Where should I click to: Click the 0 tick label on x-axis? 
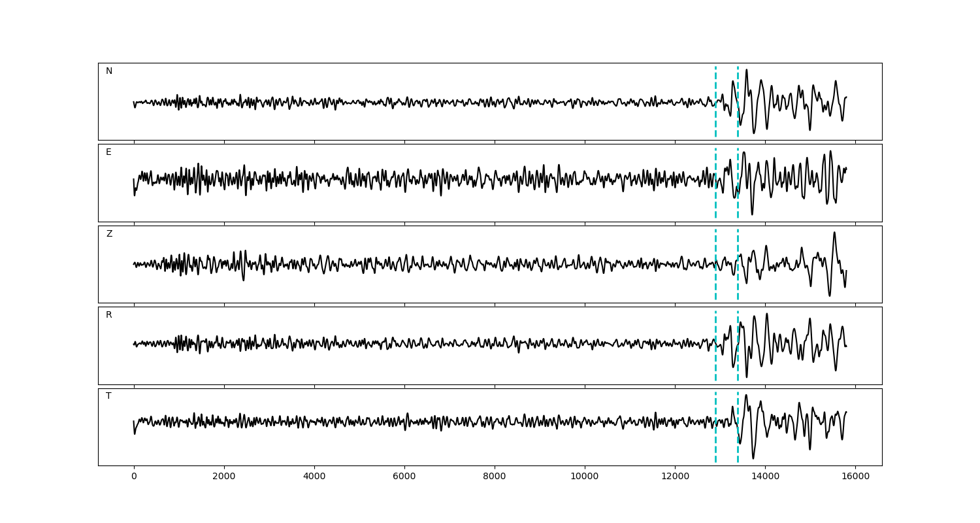click(x=134, y=477)
